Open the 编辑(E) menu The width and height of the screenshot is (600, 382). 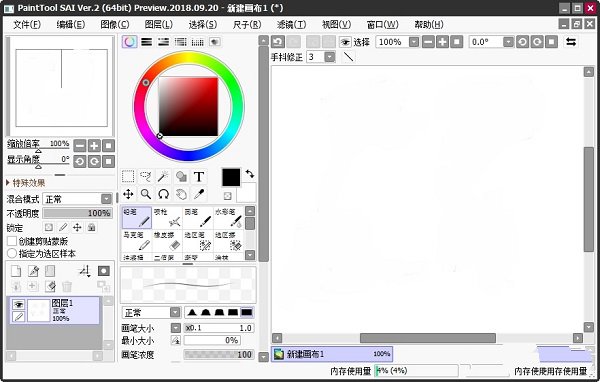71,24
